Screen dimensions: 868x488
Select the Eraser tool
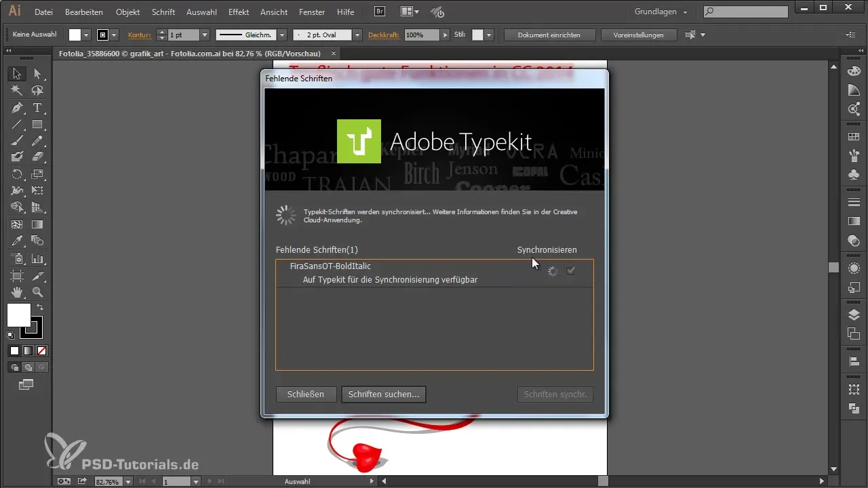coord(37,157)
